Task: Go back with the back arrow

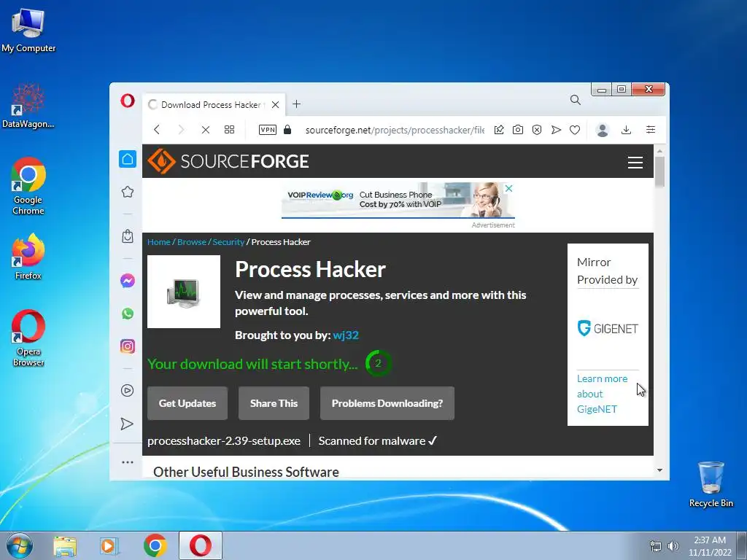Action: pyautogui.click(x=157, y=130)
